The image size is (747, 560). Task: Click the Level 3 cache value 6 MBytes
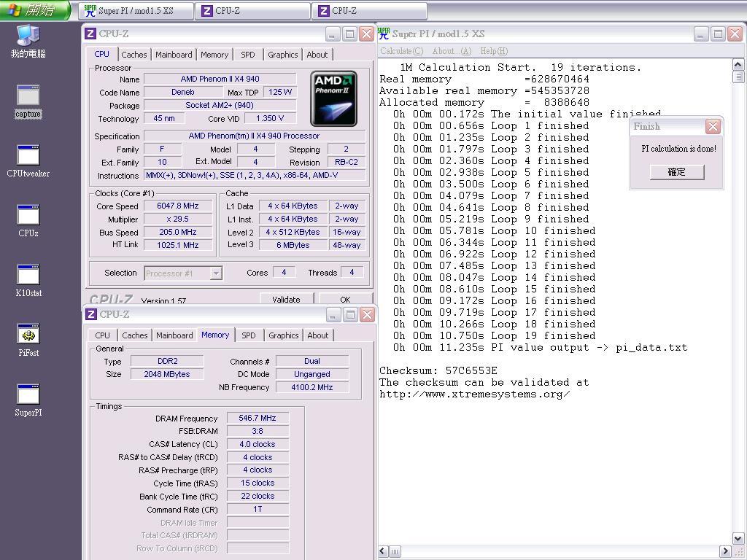[x=293, y=245]
